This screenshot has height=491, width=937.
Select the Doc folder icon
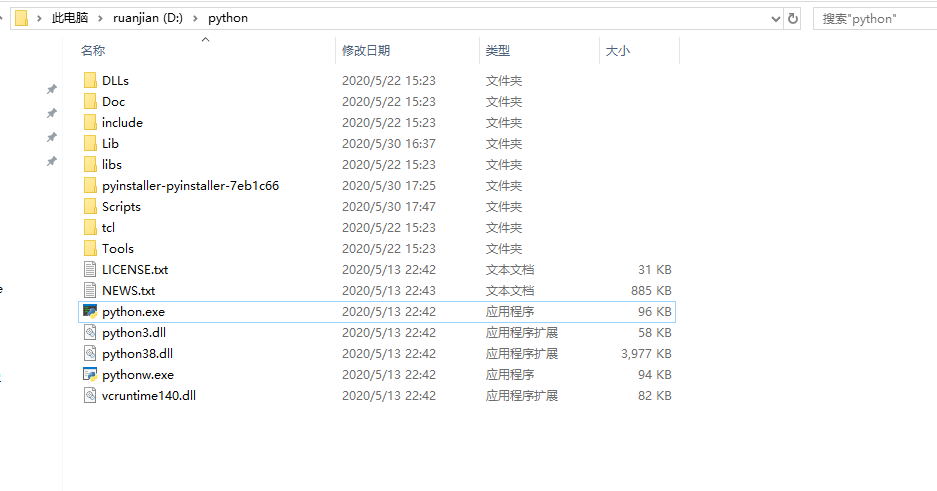pos(90,101)
